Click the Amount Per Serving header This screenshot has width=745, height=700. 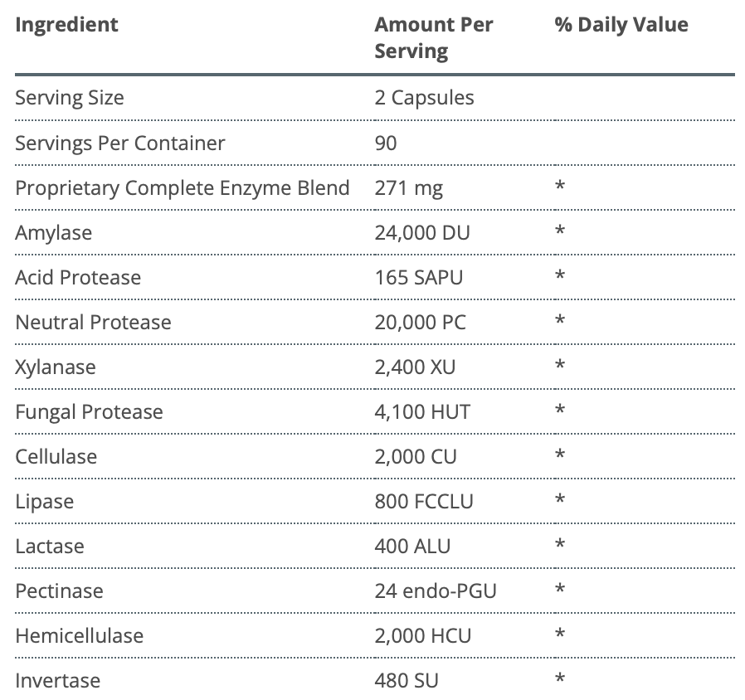click(x=433, y=37)
